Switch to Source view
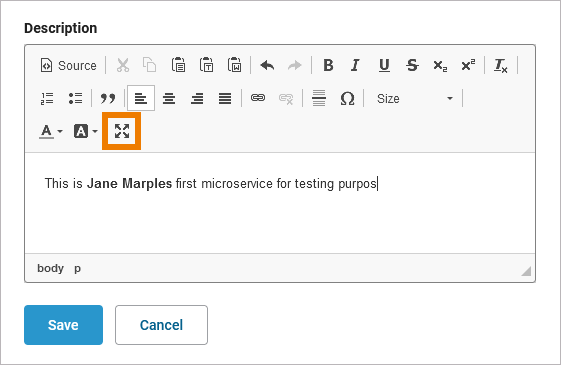Image resolution: width=561 pixels, height=365 pixels. [x=68, y=65]
